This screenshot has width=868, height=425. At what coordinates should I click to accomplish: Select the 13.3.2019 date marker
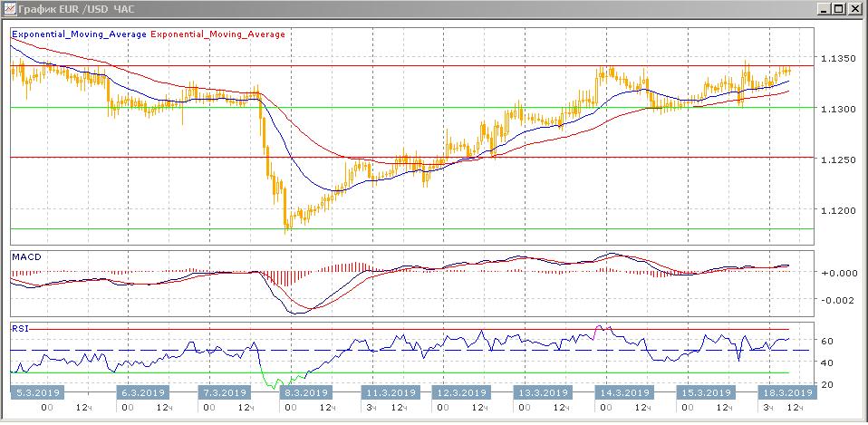(540, 393)
